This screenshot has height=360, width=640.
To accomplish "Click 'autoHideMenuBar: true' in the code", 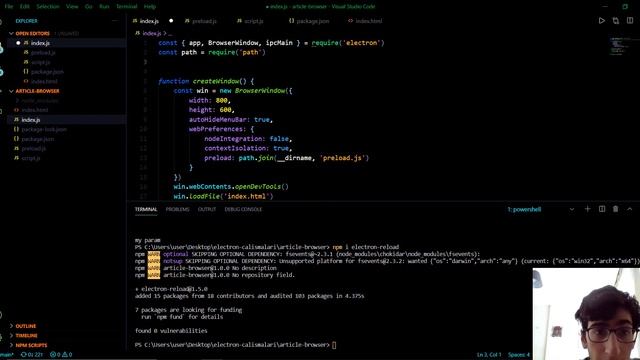I will tap(231, 120).
